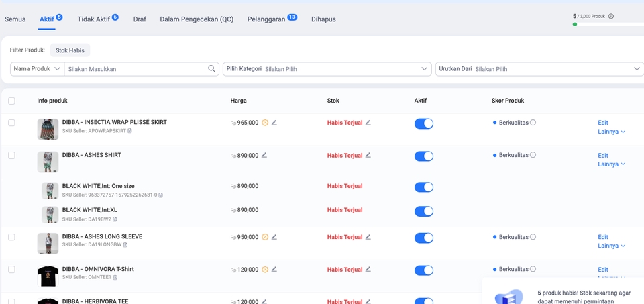The height and width of the screenshot is (304, 644).
Task: Edit stock pencil for INSECTIA WRAP PLISSÉ SKIRT
Action: (368, 122)
